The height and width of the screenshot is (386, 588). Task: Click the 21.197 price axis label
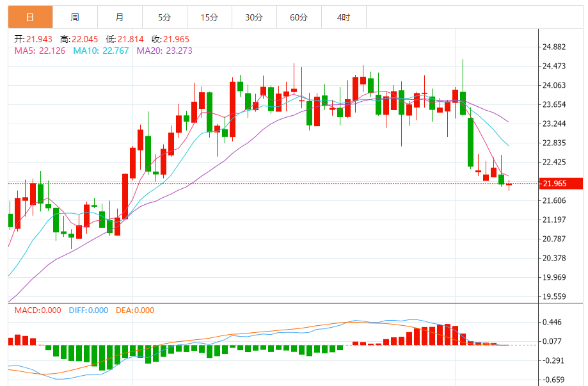pyautogui.click(x=554, y=220)
